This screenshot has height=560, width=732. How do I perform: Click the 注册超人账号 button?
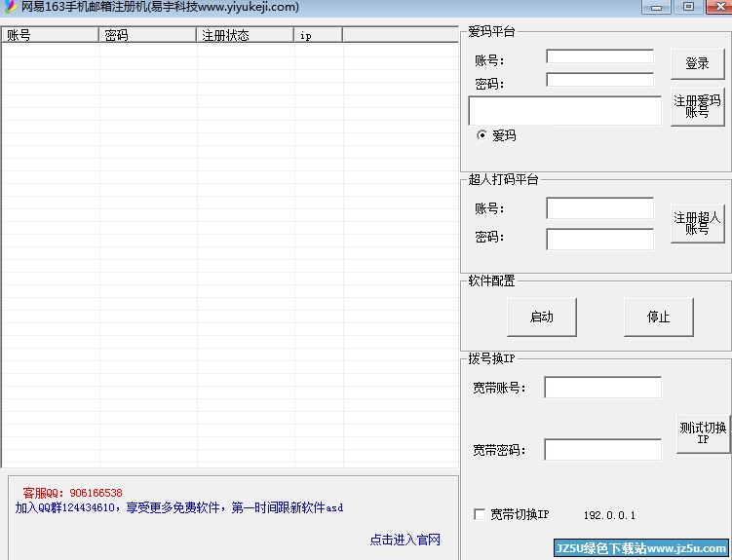(x=697, y=224)
